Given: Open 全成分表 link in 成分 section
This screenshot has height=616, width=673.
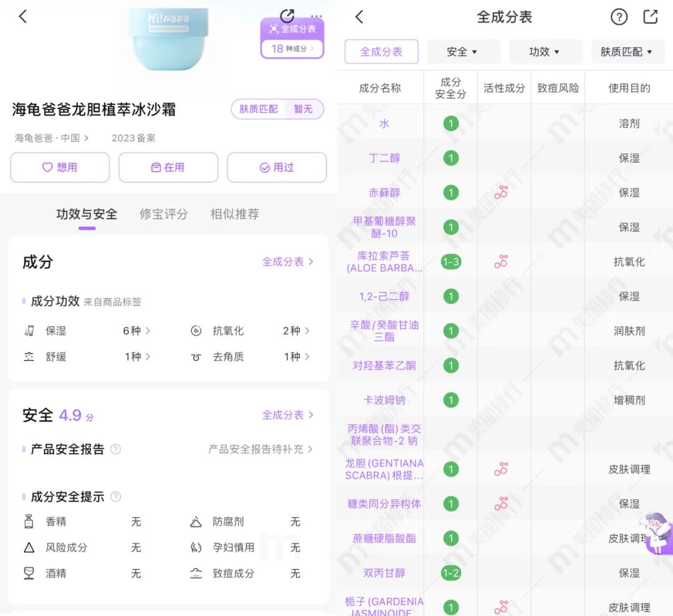Looking at the screenshot, I should click(288, 262).
